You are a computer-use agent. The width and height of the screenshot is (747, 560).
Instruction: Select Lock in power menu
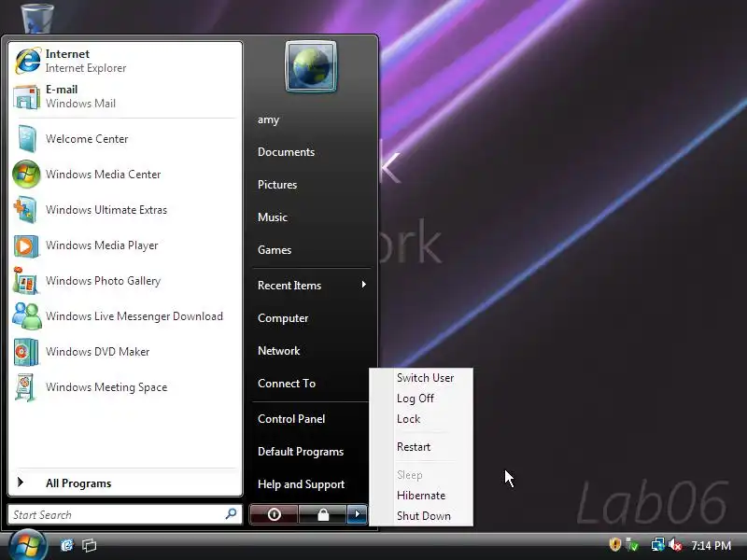[408, 419]
